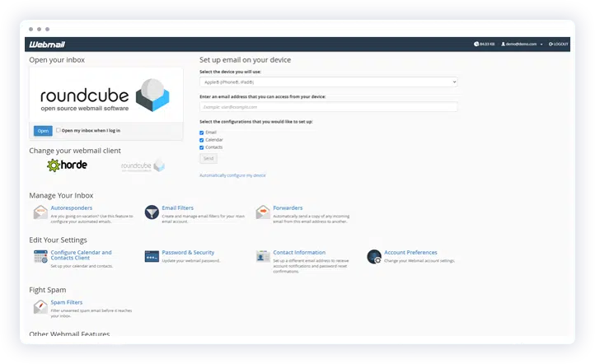Viewport: 595px width, 364px height.
Task: Click the Contact Information icon
Action: tap(263, 257)
